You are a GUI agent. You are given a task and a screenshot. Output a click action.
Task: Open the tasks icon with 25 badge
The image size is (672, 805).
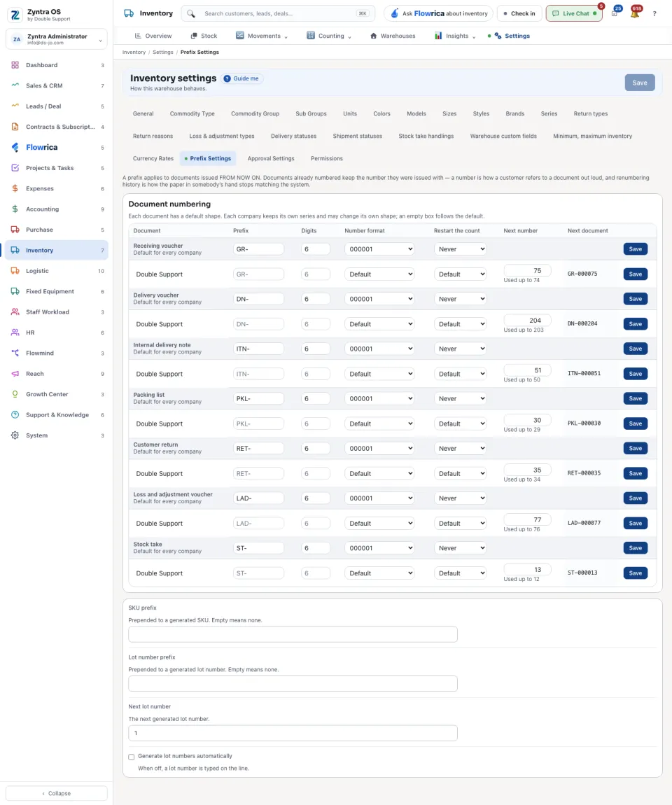click(x=615, y=13)
